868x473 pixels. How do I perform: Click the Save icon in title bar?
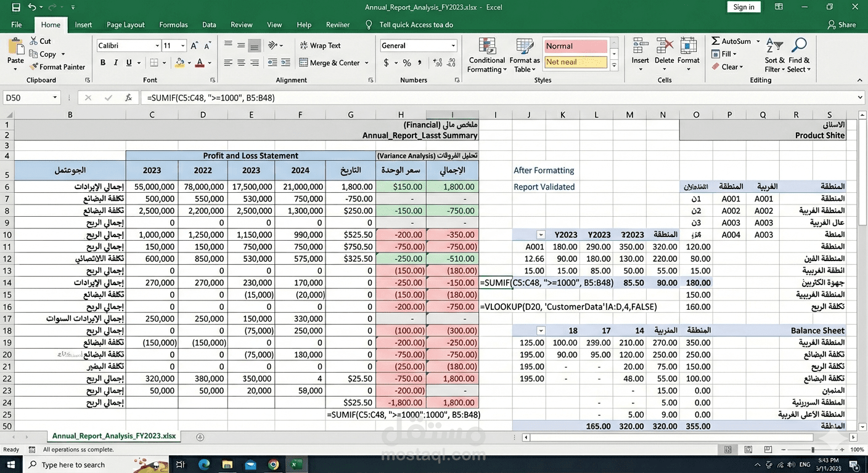(16, 7)
